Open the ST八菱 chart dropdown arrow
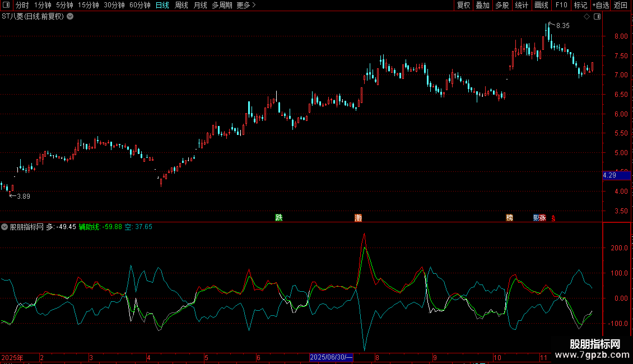Image resolution: width=633 pixels, height=364 pixels. [x=70, y=16]
